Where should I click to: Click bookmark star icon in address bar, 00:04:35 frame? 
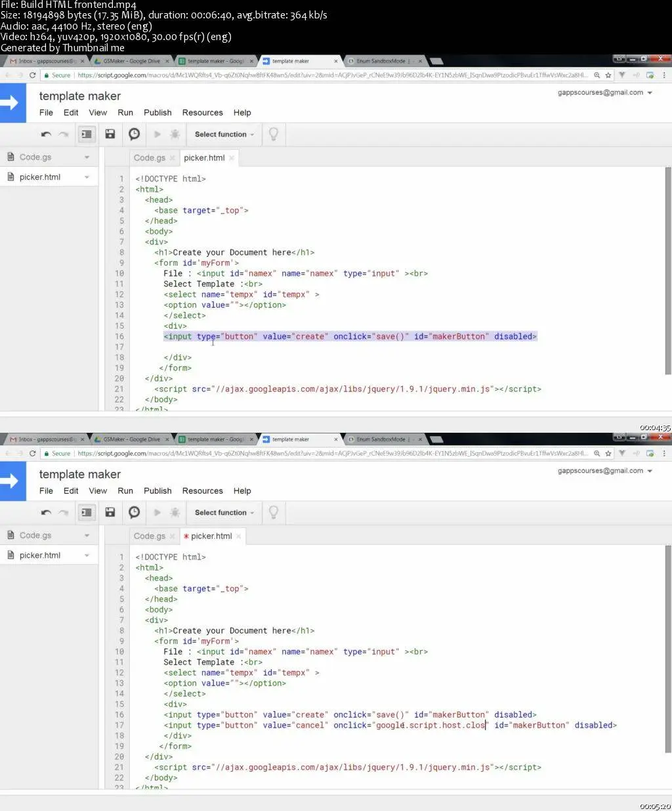coord(608,75)
